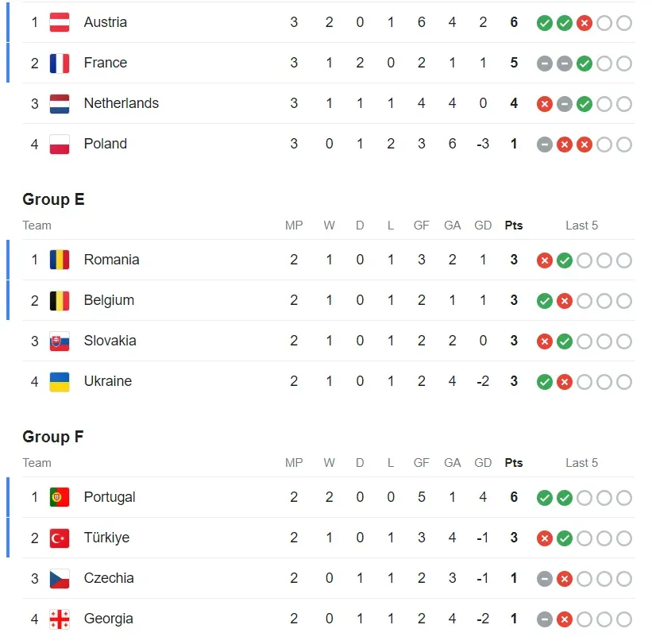Viewport: 652px width, 644px height.
Task: Click the France flag icon
Action: (x=60, y=63)
